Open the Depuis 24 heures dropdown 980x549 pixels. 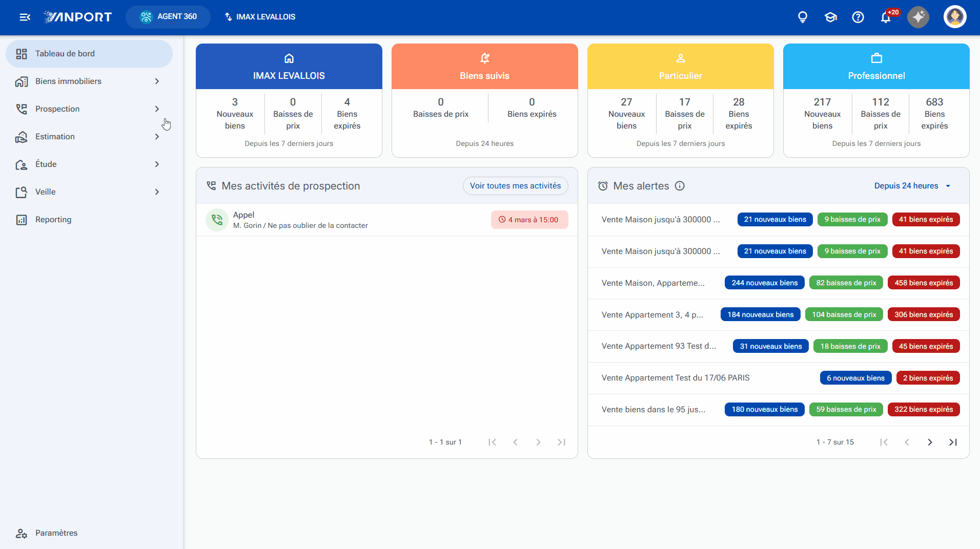(x=912, y=186)
